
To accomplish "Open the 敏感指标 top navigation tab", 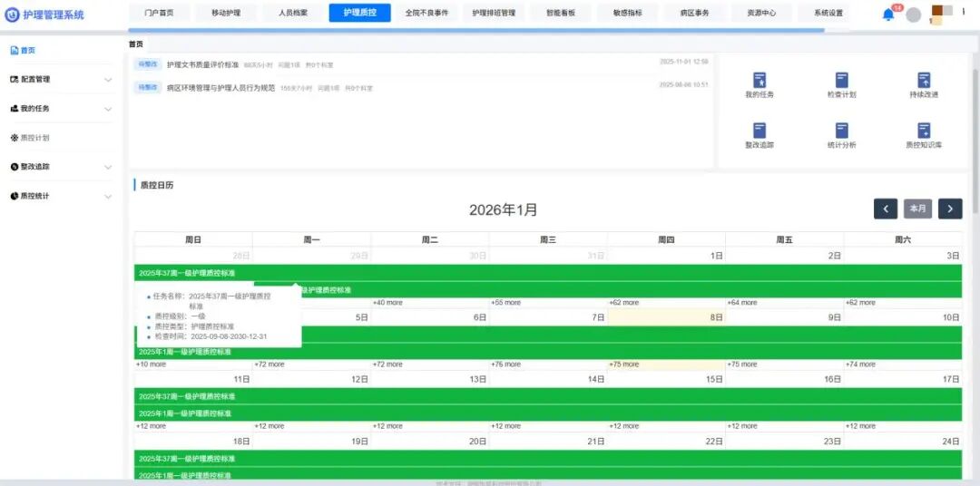I will pos(627,13).
